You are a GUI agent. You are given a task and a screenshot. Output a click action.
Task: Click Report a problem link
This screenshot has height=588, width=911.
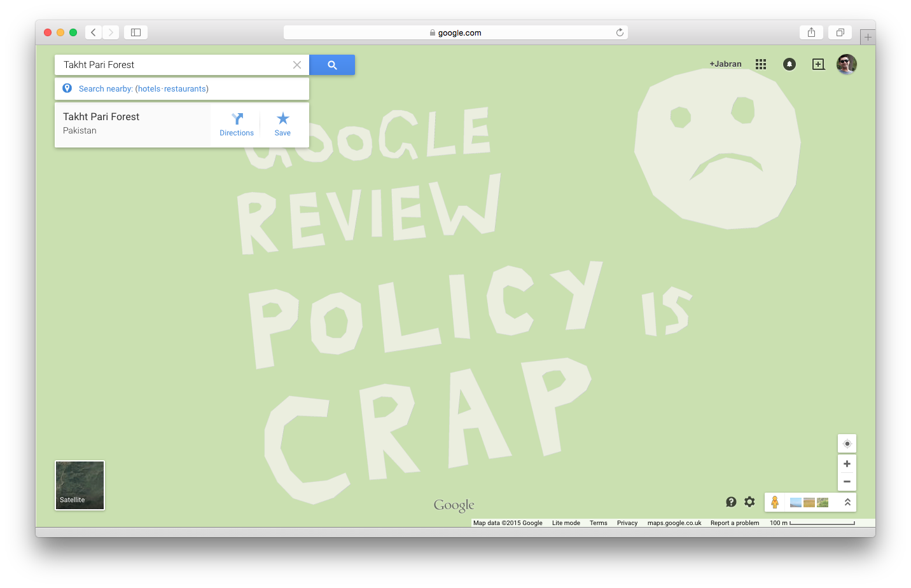click(735, 523)
